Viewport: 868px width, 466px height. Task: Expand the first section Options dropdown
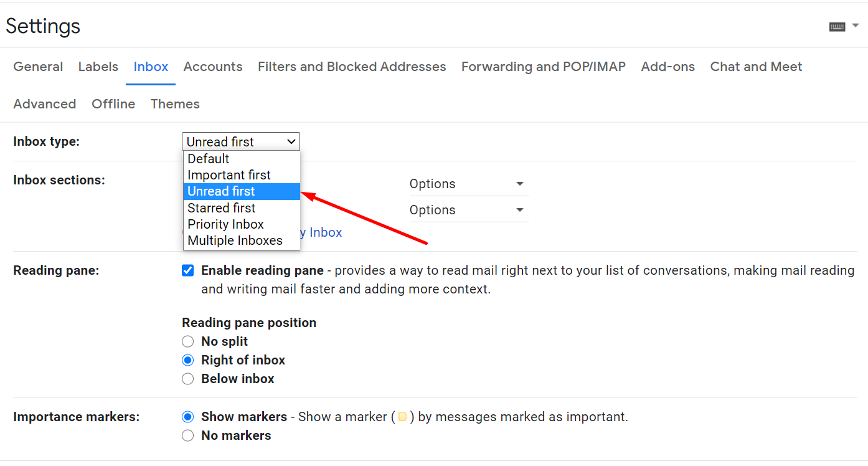pyautogui.click(x=469, y=184)
